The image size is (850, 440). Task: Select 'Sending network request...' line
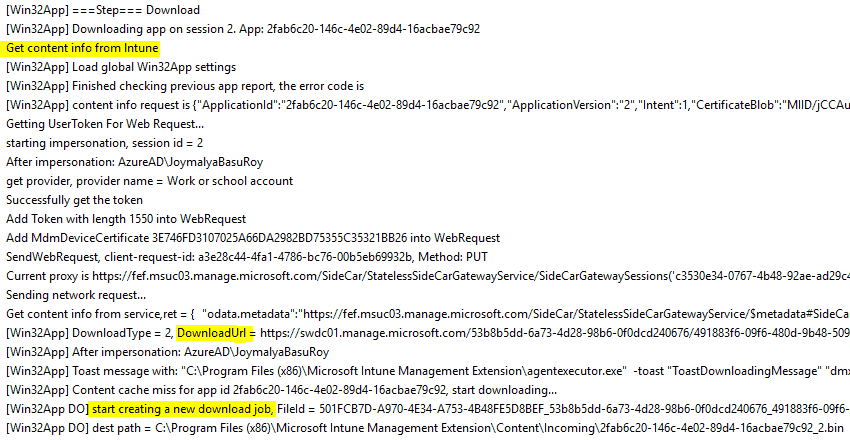pyautogui.click(x=76, y=295)
